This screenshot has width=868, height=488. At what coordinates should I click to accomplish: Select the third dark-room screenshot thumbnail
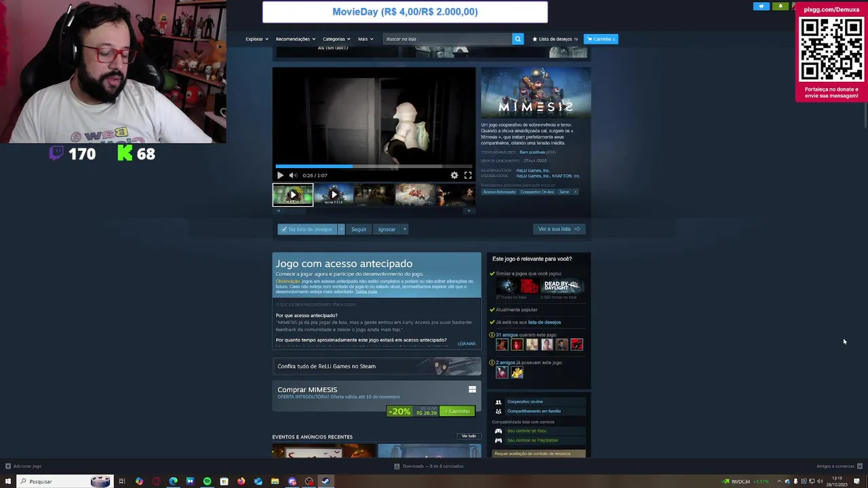click(x=374, y=195)
